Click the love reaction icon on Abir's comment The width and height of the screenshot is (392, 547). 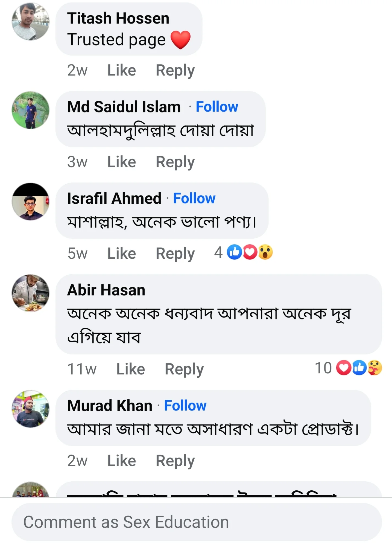click(x=344, y=368)
